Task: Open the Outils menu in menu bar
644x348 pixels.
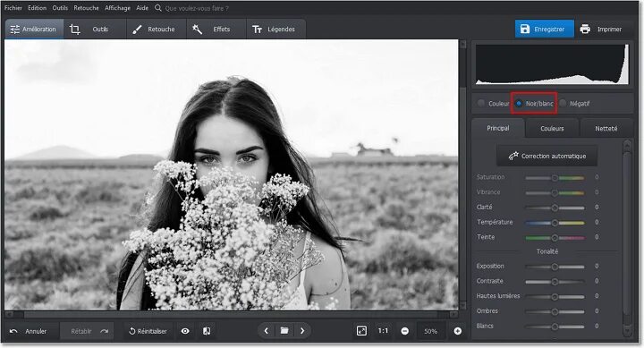Action: pyautogui.click(x=60, y=8)
